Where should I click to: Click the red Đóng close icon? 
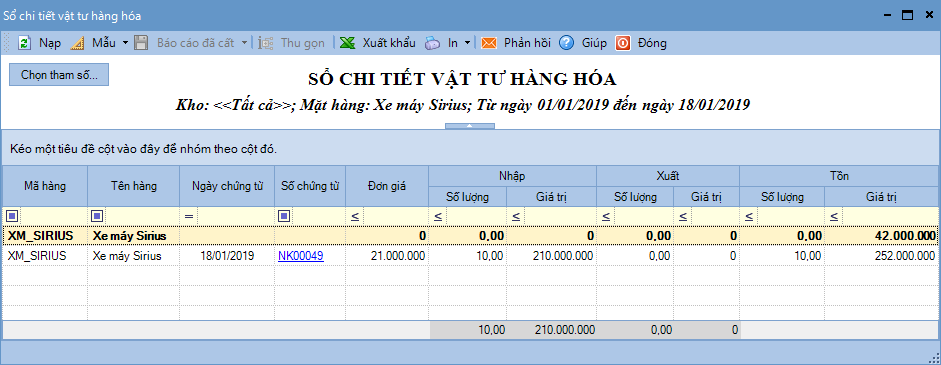tap(623, 43)
